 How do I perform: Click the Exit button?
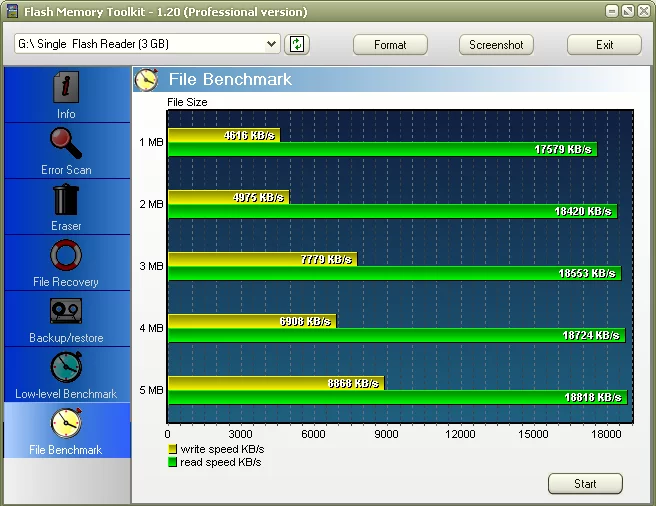click(x=604, y=44)
